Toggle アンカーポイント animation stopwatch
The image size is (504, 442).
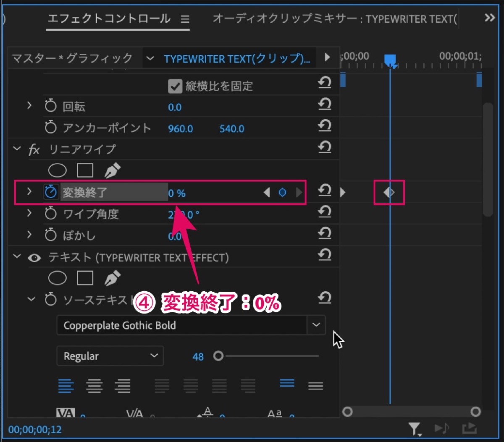pyautogui.click(x=50, y=127)
